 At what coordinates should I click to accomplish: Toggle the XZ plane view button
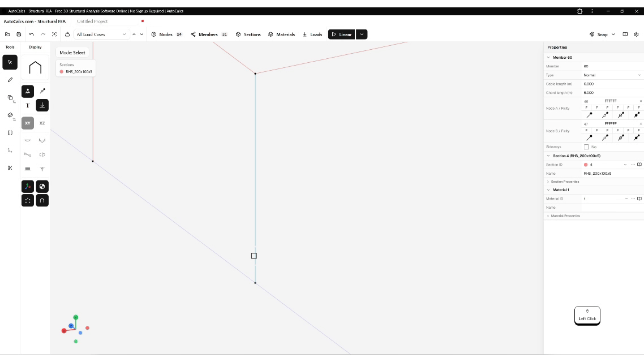tap(42, 123)
